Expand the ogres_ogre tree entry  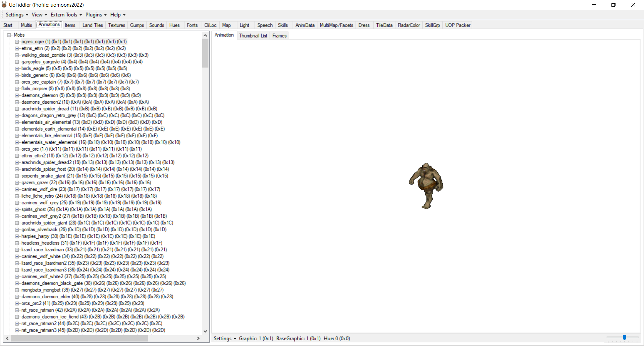(17, 42)
